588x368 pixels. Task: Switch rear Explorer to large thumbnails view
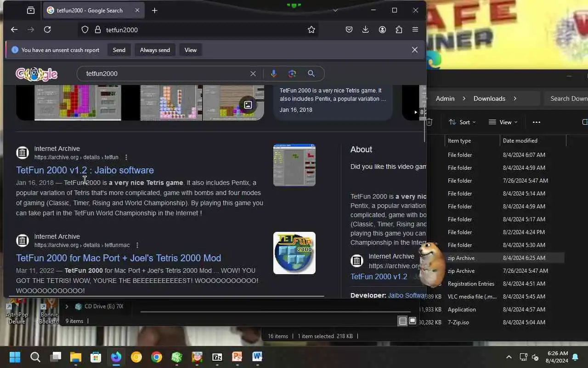(x=413, y=321)
